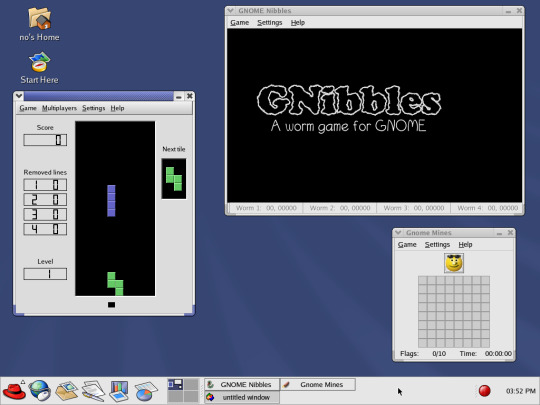Open Game menu in GNOME Nibbles

click(x=239, y=23)
